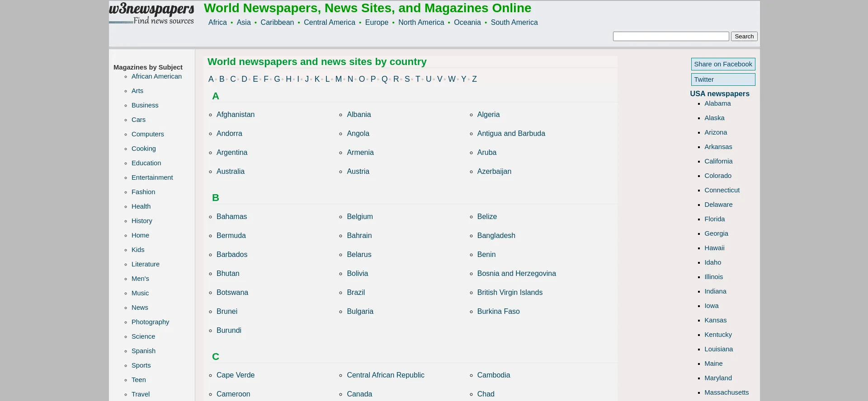Image resolution: width=868 pixels, height=401 pixels.
Task: Share the page on Facebook
Action: coord(723,64)
